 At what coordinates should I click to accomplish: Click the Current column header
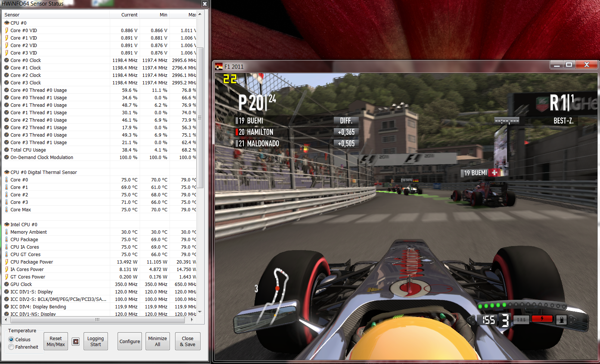point(125,15)
